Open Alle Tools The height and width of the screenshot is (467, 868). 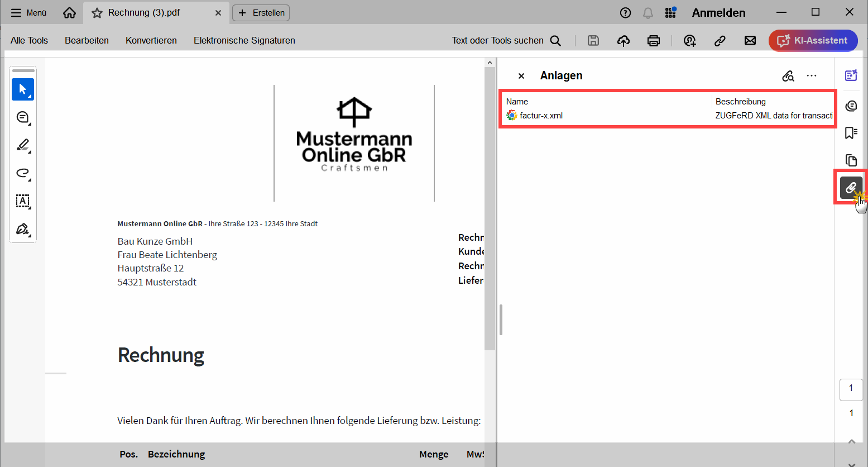coord(29,40)
